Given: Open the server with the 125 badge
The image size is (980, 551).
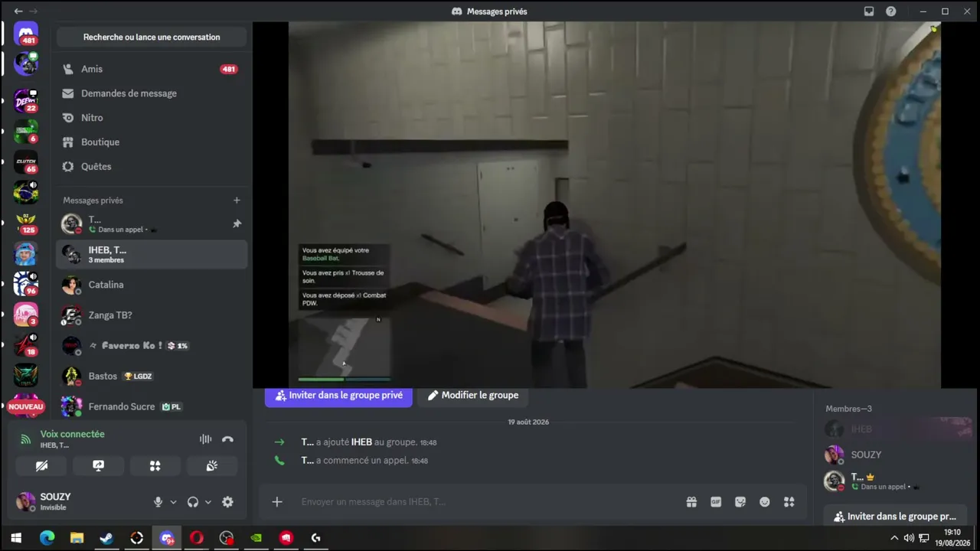Looking at the screenshot, I should click(x=26, y=223).
